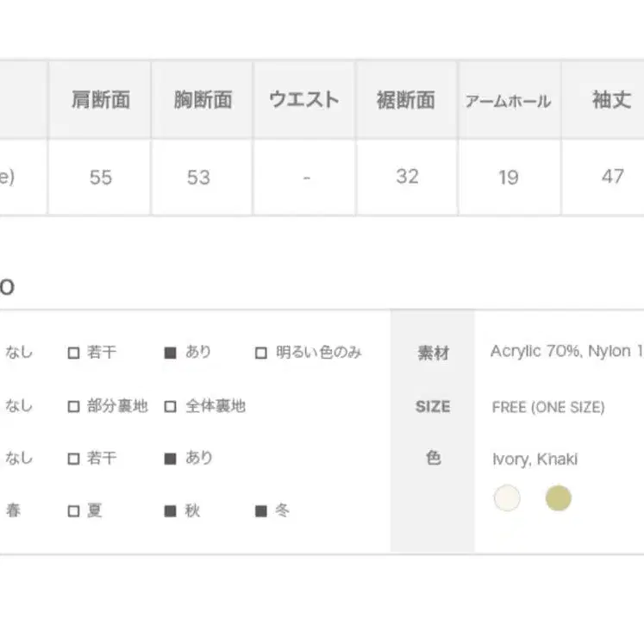Check the 明るい色のみ checkbox
The height and width of the screenshot is (644, 644).
click(261, 353)
